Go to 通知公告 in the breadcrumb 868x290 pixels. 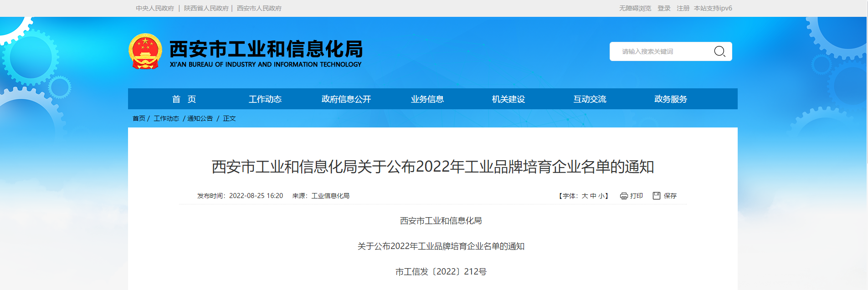(x=200, y=118)
